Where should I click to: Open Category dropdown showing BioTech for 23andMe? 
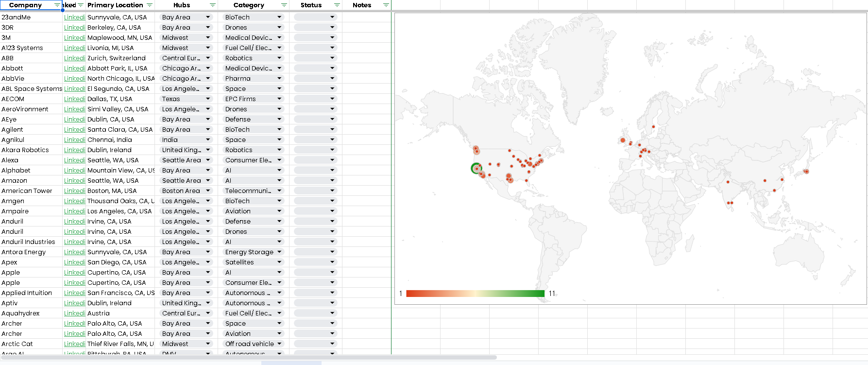coord(279,17)
